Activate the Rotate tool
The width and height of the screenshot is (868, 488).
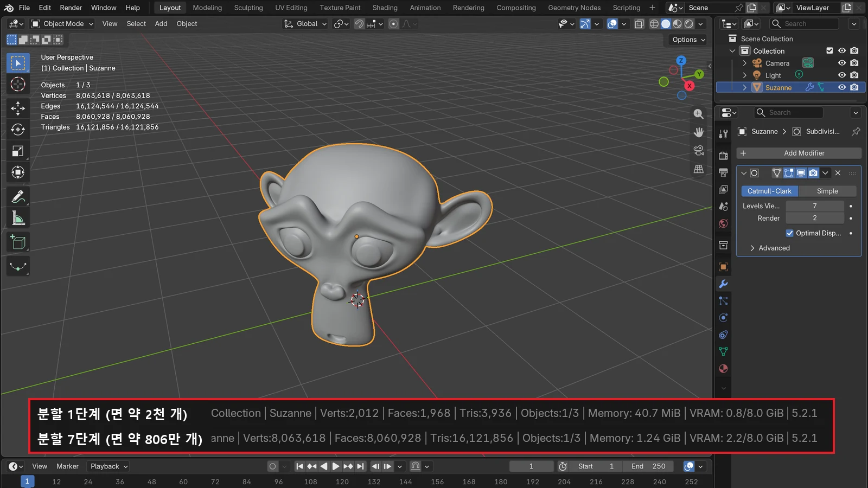point(18,130)
